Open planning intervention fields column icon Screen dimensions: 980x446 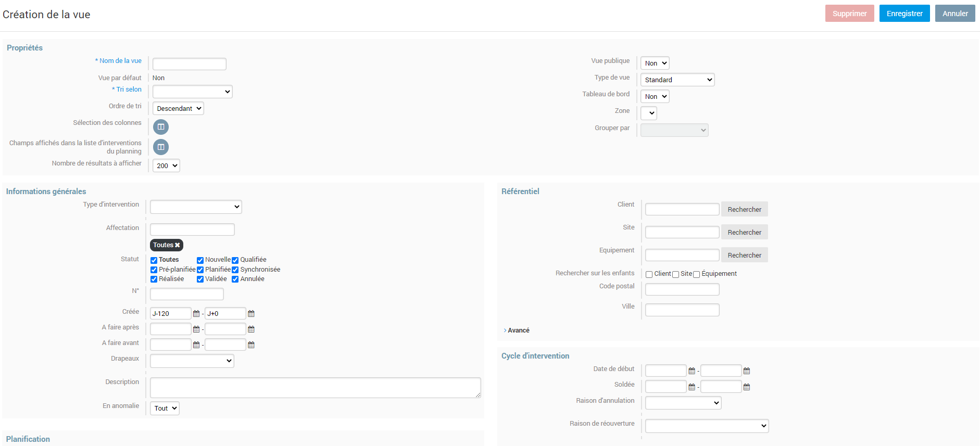tap(161, 147)
